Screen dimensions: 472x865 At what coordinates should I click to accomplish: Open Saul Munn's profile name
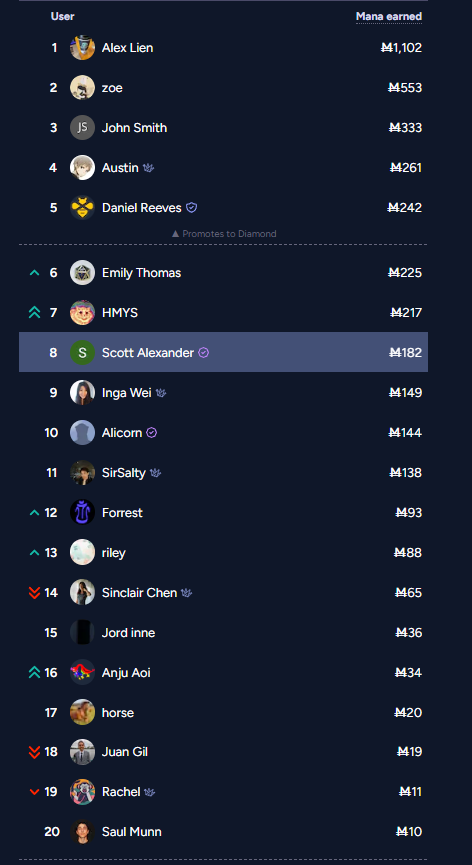(132, 832)
